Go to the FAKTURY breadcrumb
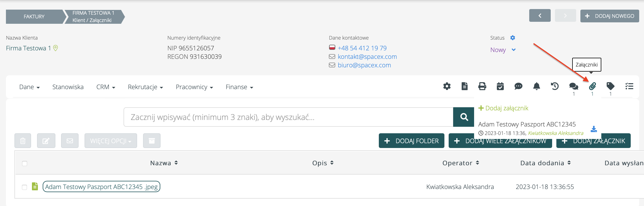This screenshot has height=206, width=644. [34, 17]
